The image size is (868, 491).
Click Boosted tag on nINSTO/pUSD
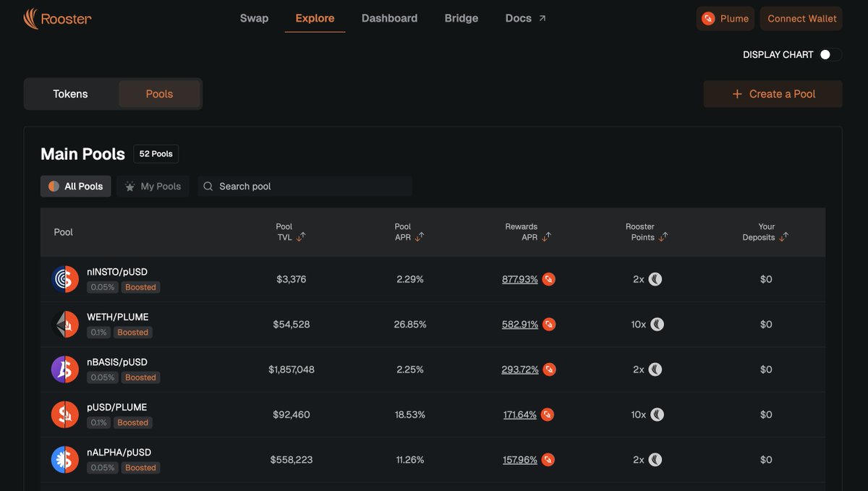click(x=140, y=287)
